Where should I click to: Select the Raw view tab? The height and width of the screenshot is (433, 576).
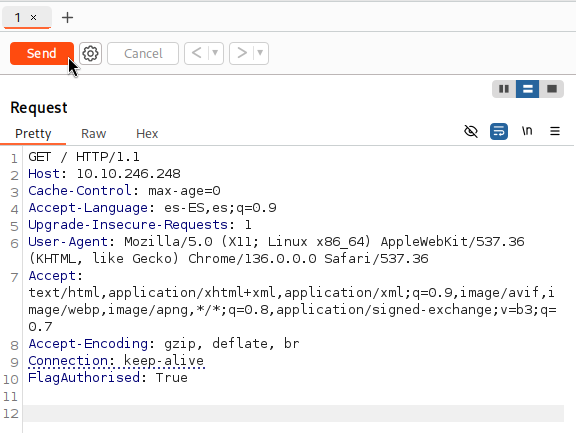pyautogui.click(x=93, y=133)
